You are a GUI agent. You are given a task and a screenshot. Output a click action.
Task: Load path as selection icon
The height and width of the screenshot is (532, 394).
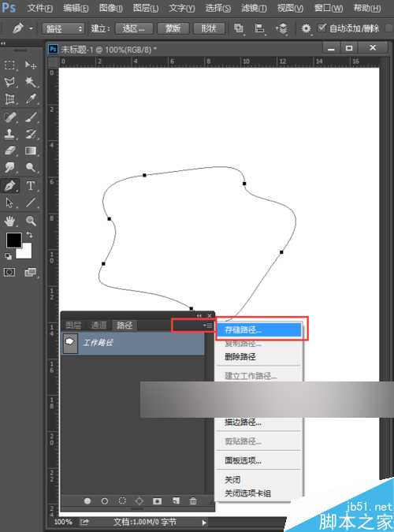click(x=122, y=500)
